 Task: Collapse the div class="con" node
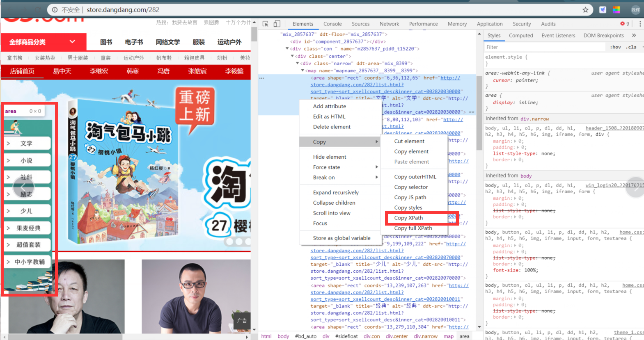click(x=287, y=48)
